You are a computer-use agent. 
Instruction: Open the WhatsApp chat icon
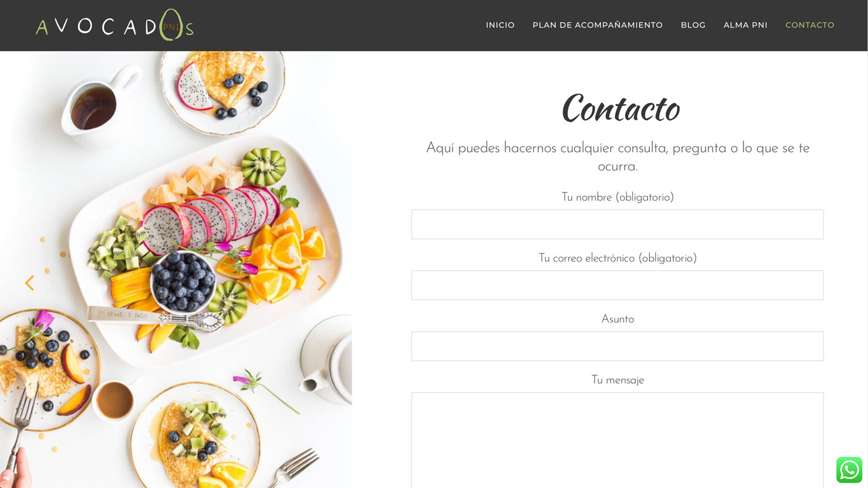click(849, 470)
